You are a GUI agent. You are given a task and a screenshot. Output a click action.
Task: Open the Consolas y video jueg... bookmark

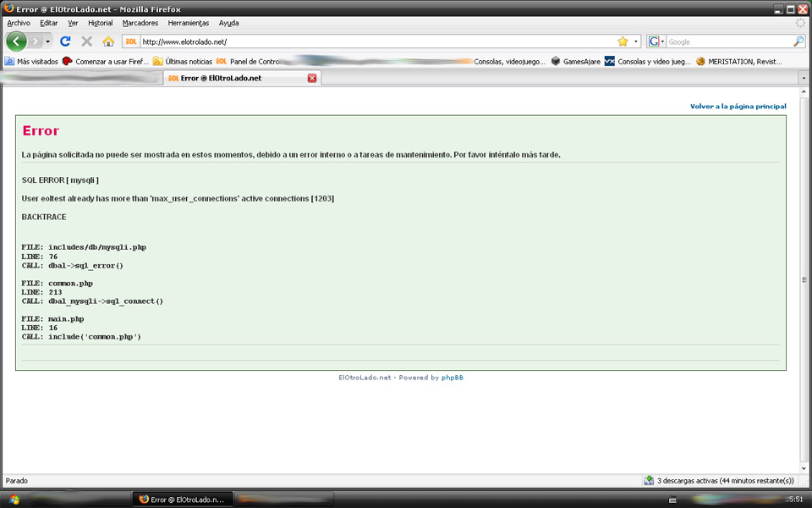pos(647,61)
